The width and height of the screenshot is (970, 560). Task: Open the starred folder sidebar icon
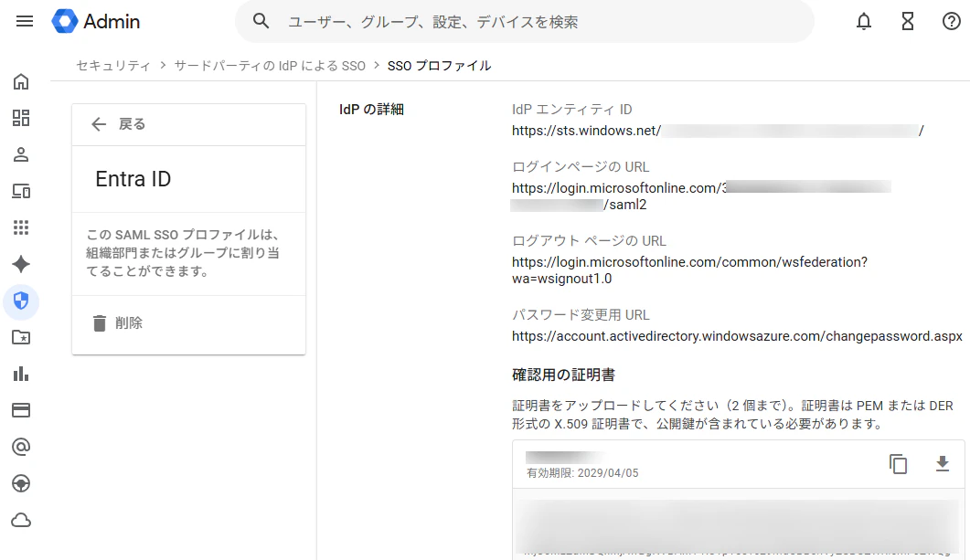(21, 337)
